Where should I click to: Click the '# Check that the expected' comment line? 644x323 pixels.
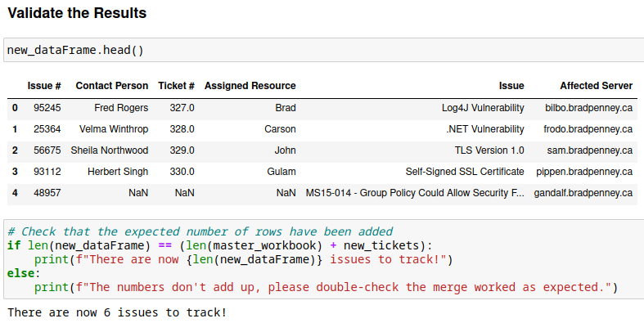tap(200, 231)
